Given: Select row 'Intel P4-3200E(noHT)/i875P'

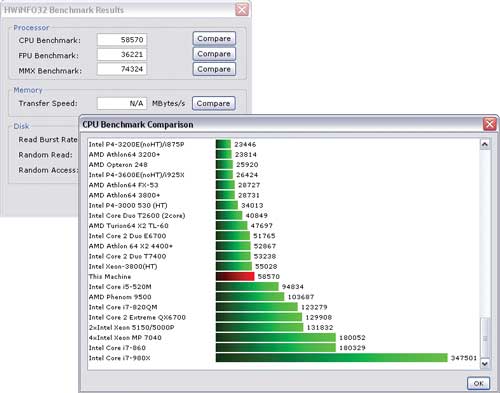Looking at the screenshot, I should pyautogui.click(x=283, y=144).
